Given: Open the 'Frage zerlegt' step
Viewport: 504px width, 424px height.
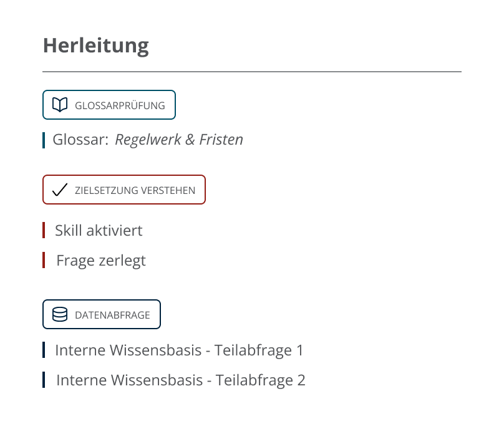Looking at the screenshot, I should click(x=101, y=261).
